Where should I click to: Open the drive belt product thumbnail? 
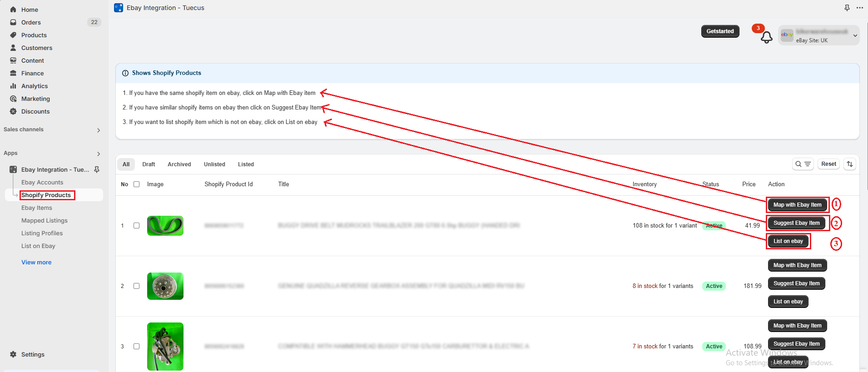click(x=165, y=226)
